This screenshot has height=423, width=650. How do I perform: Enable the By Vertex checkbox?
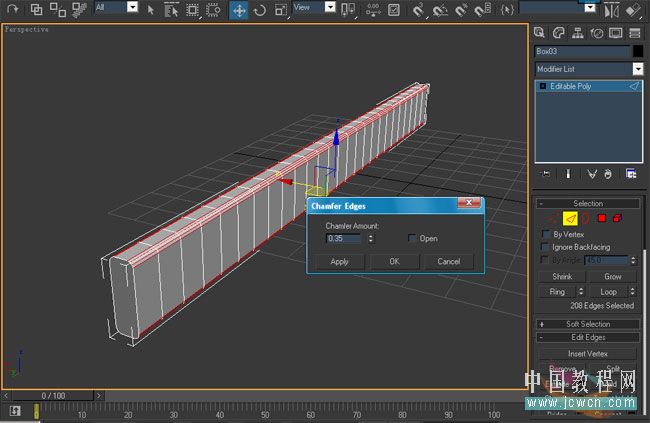[546, 234]
